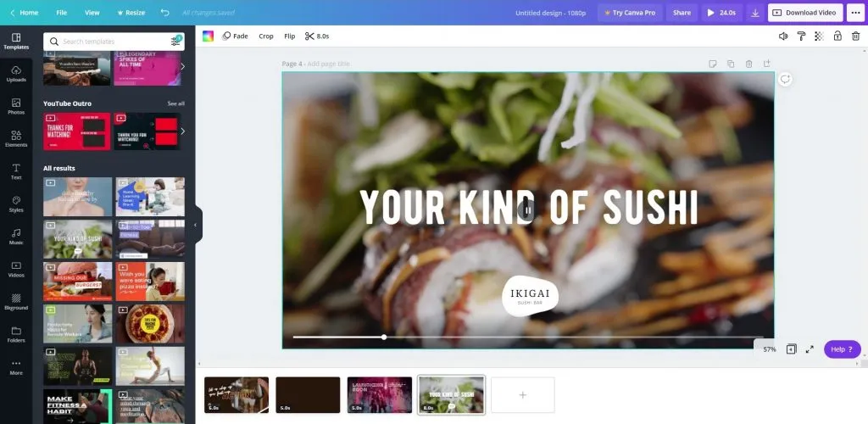Screen dimensions: 868x424
Task: Select the Flip option
Action: pos(290,36)
